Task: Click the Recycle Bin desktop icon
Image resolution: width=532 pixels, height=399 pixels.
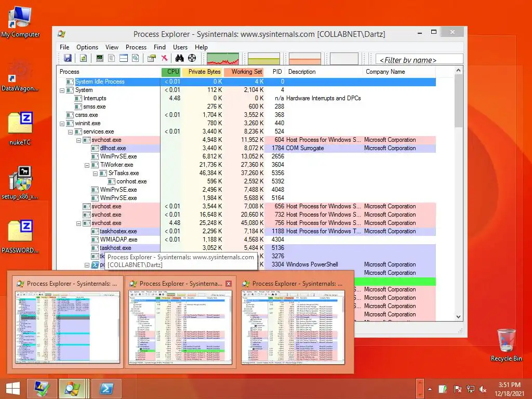Action: pos(506,345)
